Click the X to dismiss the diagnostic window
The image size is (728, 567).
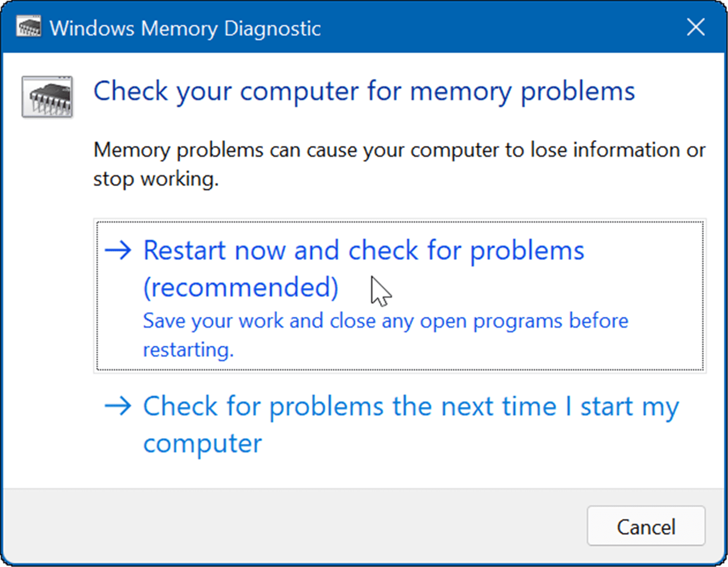click(x=695, y=27)
